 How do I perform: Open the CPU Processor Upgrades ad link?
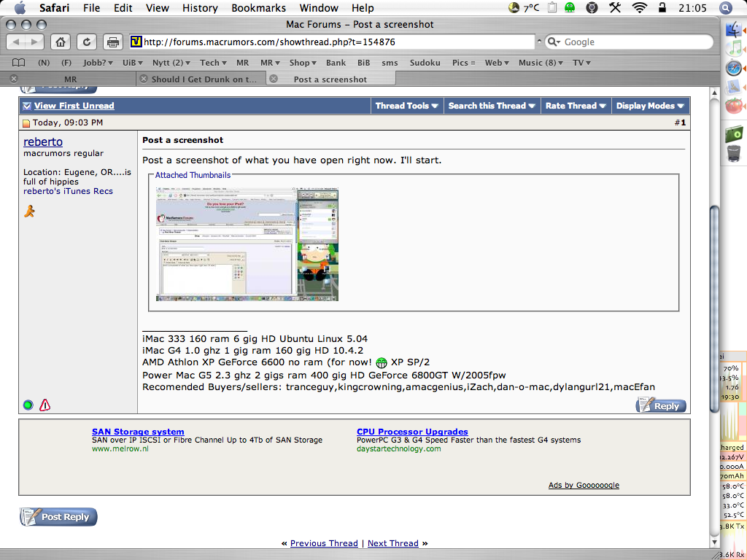pyautogui.click(x=412, y=432)
